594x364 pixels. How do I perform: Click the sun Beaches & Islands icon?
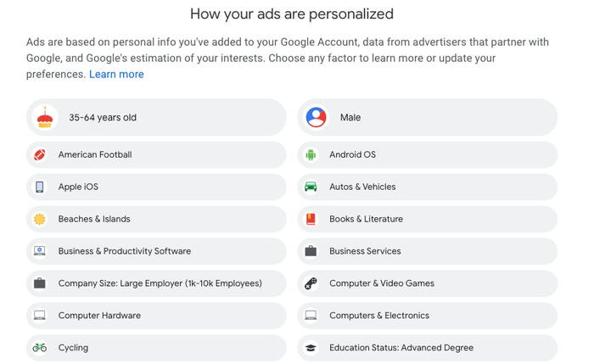[x=40, y=219]
